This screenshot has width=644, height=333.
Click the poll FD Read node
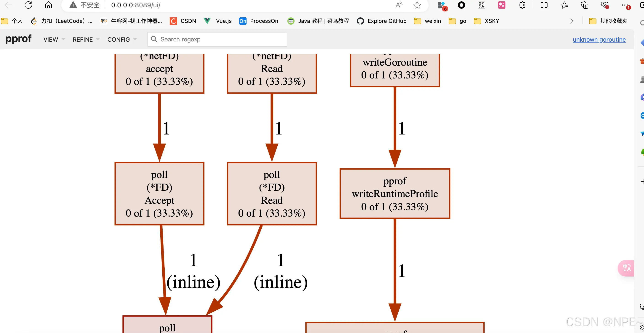(x=272, y=194)
